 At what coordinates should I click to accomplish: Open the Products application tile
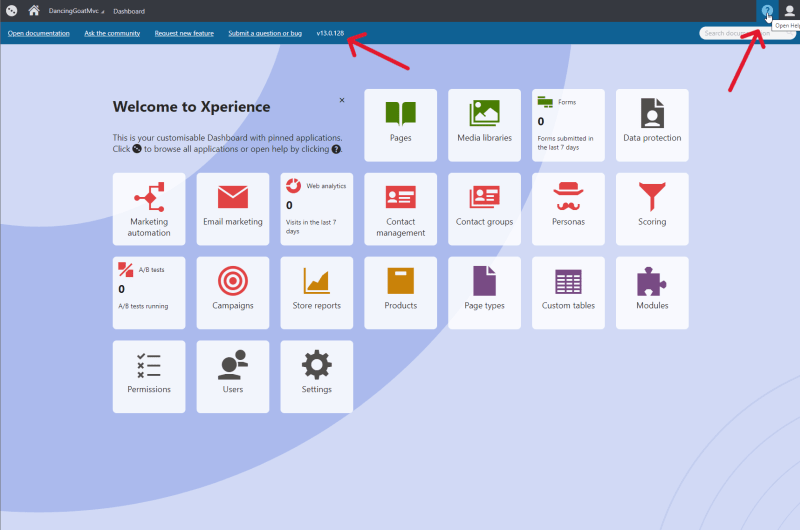[x=401, y=292]
